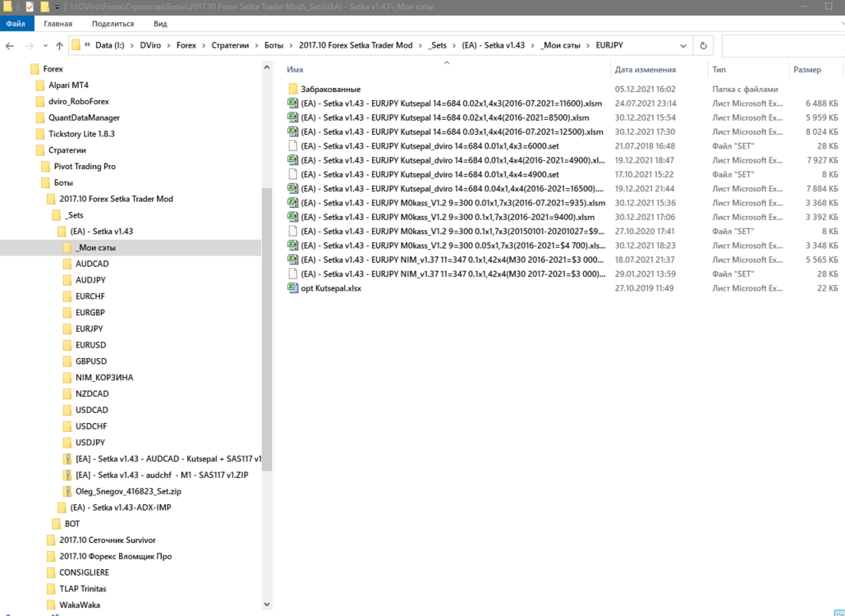Click navigation pane scroll up arrow
845x616 pixels.
click(267, 68)
